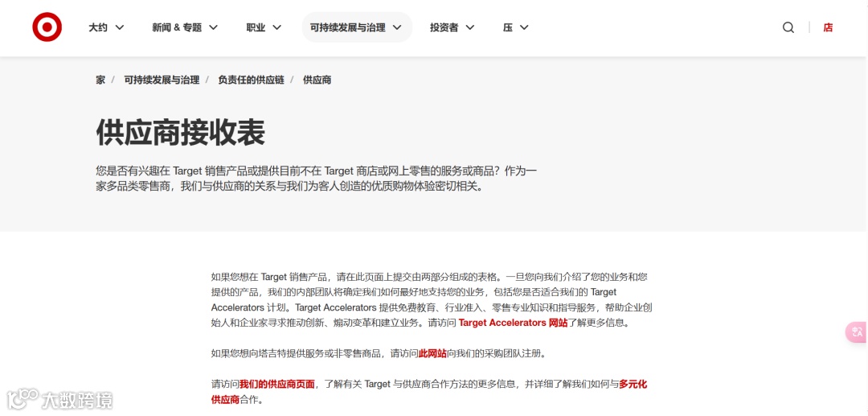This screenshot has height=416, width=868.
Task: Click the Target bullseye logo
Action: (47, 27)
